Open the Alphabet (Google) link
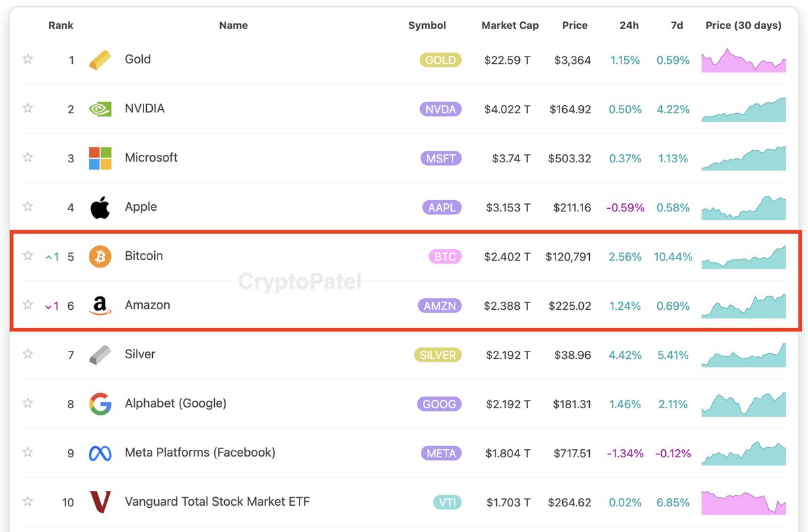This screenshot has width=808, height=532. (x=176, y=403)
